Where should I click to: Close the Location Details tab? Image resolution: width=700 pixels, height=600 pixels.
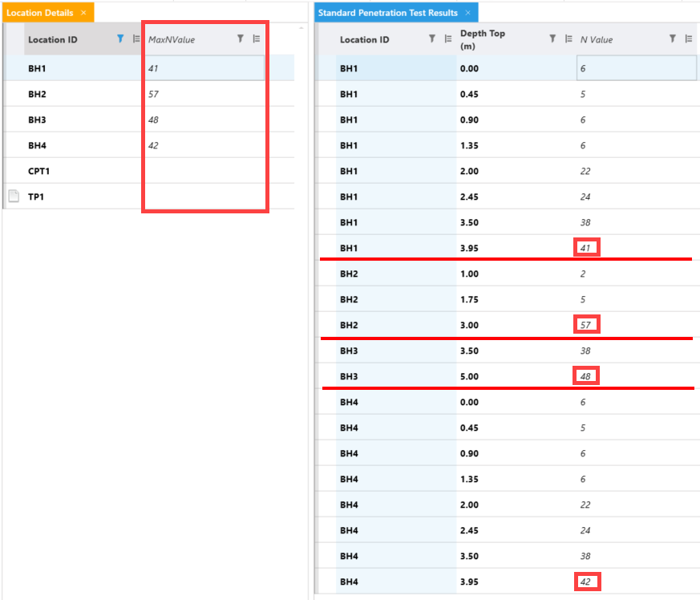coord(83,13)
